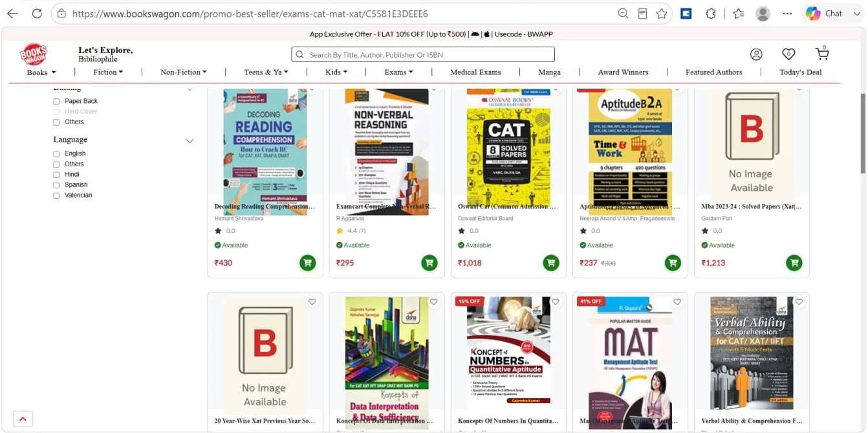Reload the current browser page
The width and height of the screenshot is (868, 433).
click(x=37, y=14)
